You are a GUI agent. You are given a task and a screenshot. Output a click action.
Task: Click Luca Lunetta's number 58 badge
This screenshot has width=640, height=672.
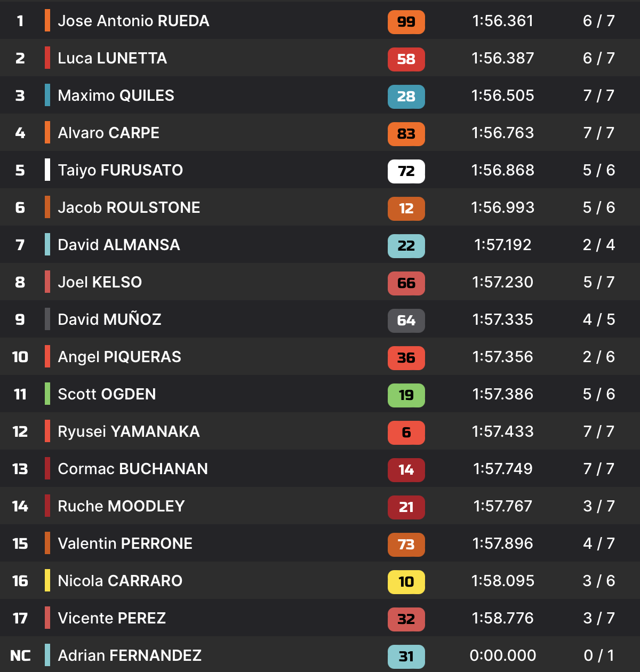(x=406, y=59)
